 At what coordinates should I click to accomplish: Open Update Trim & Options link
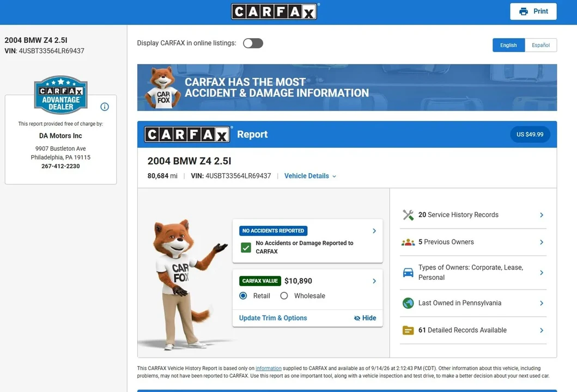(x=273, y=318)
